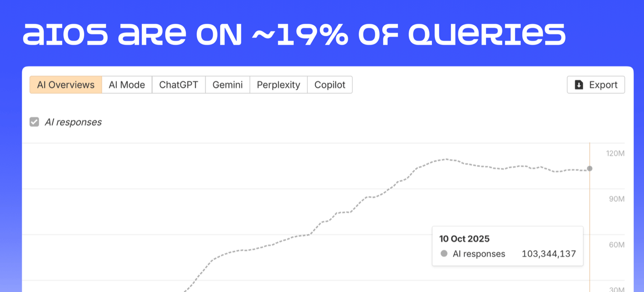Open the Gemini tab
The image size is (644, 292).
(x=227, y=85)
